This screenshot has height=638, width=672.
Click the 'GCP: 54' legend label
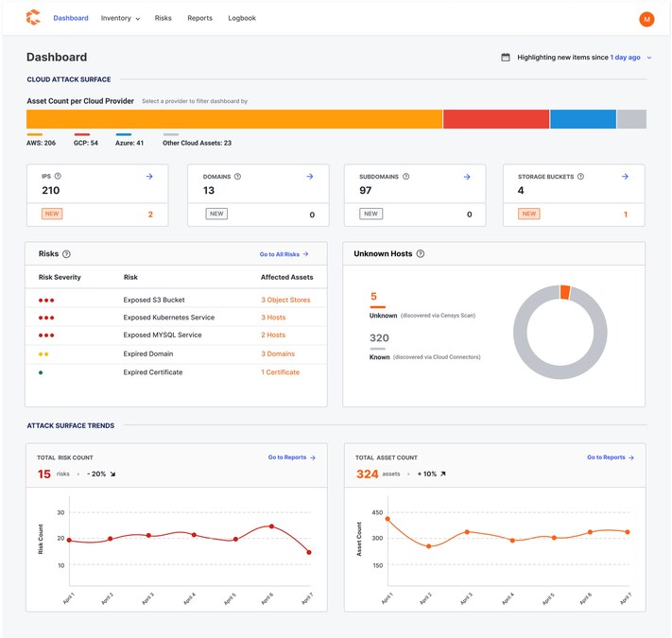pos(86,143)
